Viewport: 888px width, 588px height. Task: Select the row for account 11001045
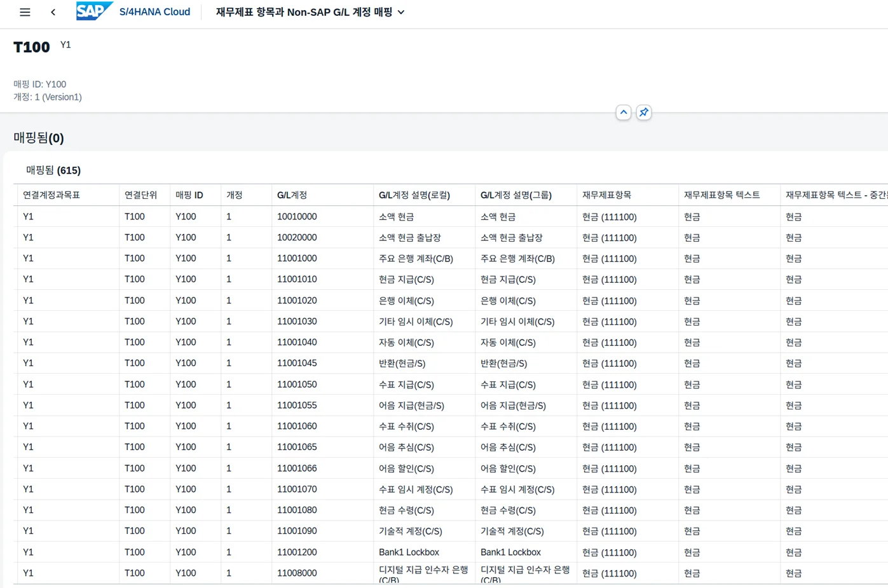[x=297, y=364]
